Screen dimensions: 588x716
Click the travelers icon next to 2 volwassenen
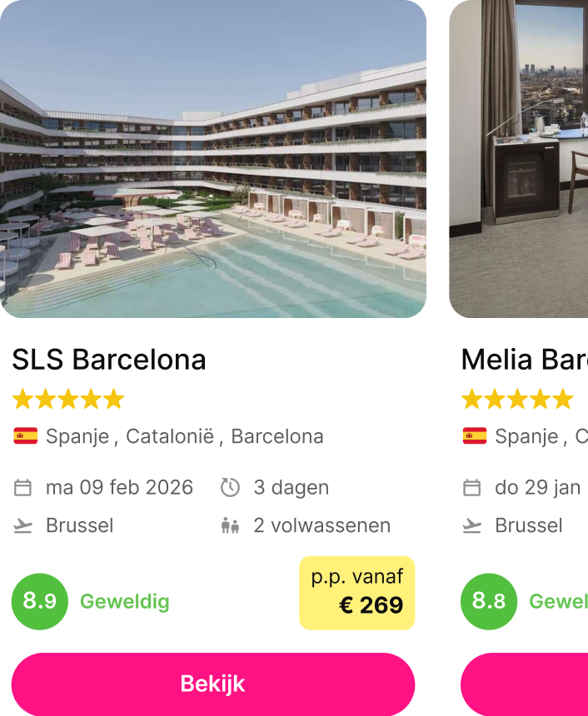(x=230, y=525)
